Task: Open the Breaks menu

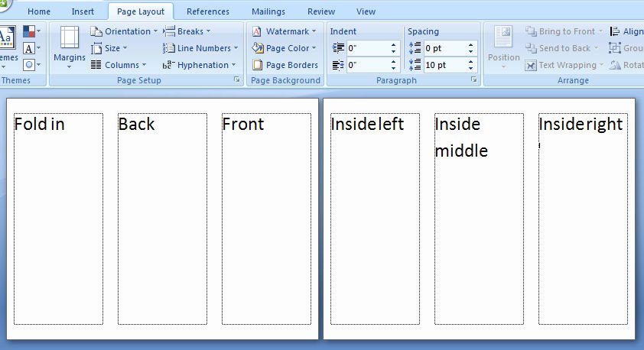Action: [187, 31]
